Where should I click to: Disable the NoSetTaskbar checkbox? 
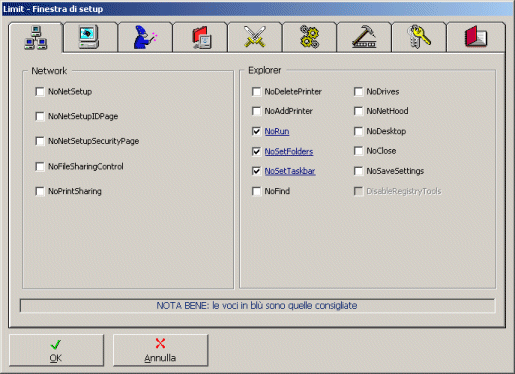[x=256, y=171]
